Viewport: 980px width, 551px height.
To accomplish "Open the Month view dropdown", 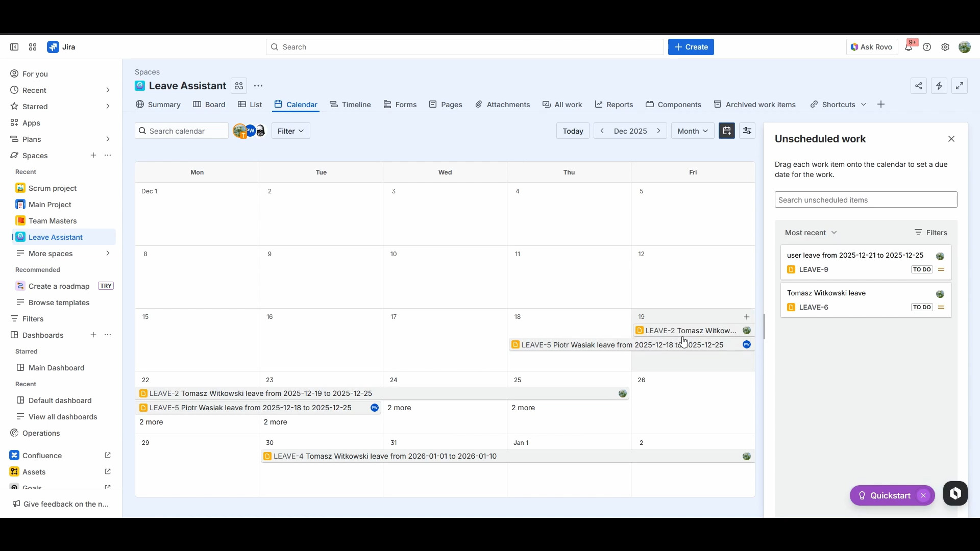I will coord(692,131).
